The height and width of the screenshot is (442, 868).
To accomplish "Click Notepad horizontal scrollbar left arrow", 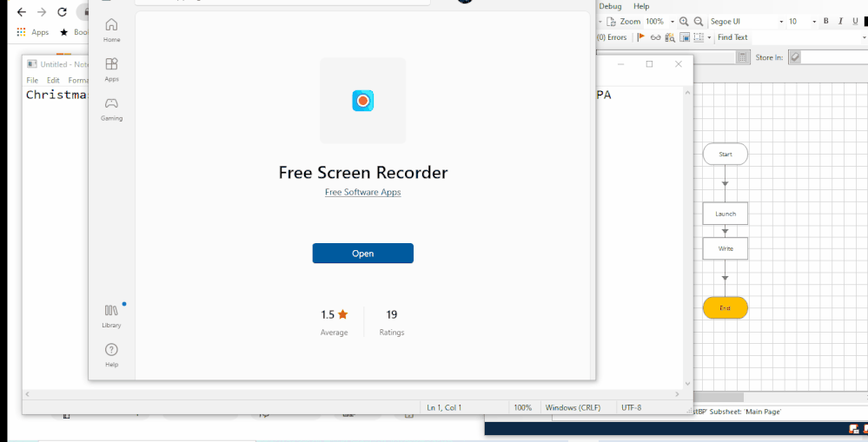I will [x=28, y=394].
